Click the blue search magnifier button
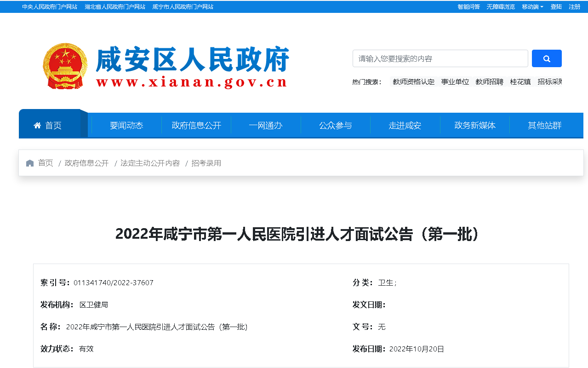Screen dimensions: 588x368 (547, 58)
